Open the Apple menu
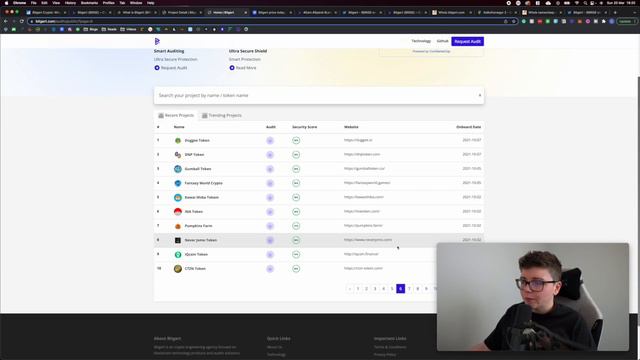The height and width of the screenshot is (360, 640). pos(6,3)
